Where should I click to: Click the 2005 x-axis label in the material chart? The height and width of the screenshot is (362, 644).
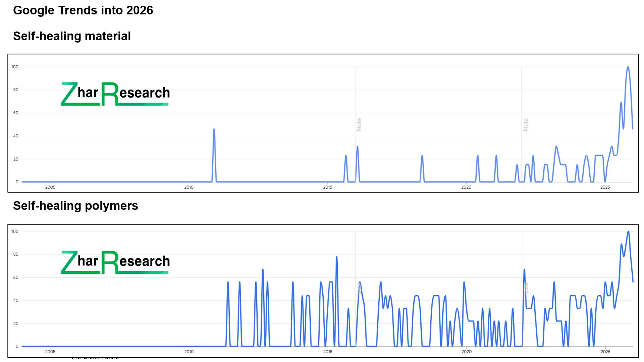coord(50,187)
